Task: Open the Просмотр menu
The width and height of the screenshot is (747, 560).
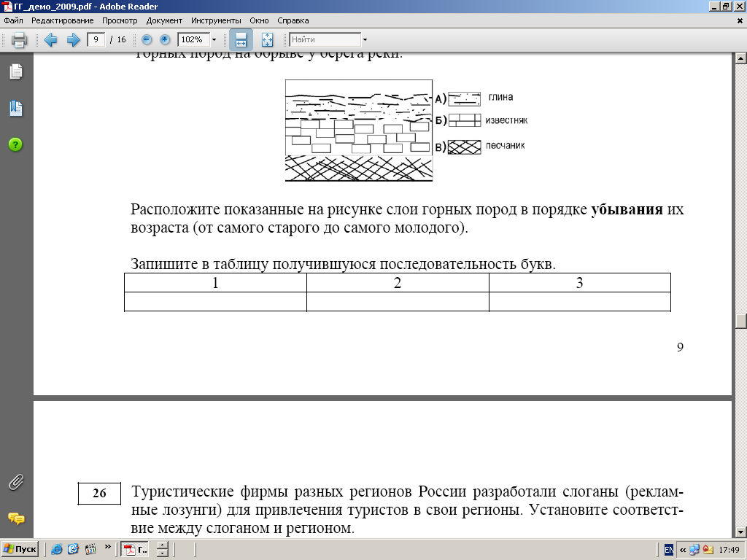Action: [x=120, y=20]
